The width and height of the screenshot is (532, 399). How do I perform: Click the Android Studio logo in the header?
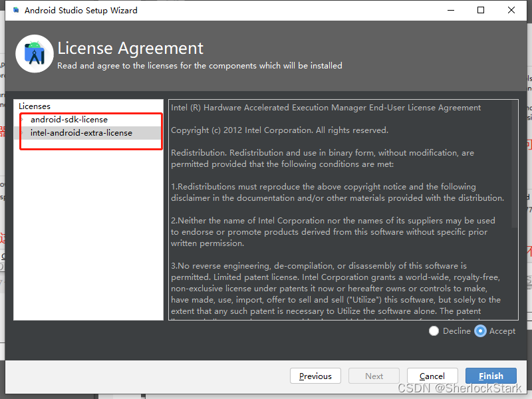[x=35, y=54]
